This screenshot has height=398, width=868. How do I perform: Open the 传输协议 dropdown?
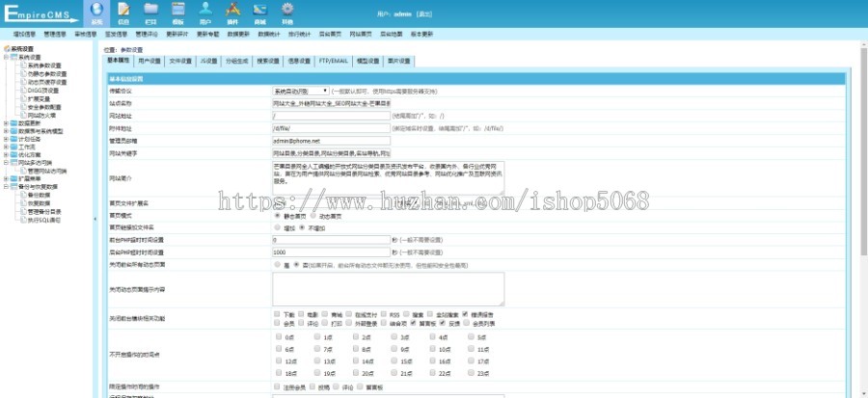tap(301, 91)
